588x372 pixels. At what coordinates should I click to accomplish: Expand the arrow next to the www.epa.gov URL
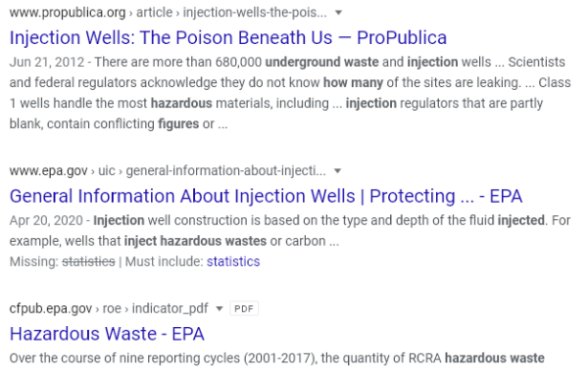click(337, 171)
